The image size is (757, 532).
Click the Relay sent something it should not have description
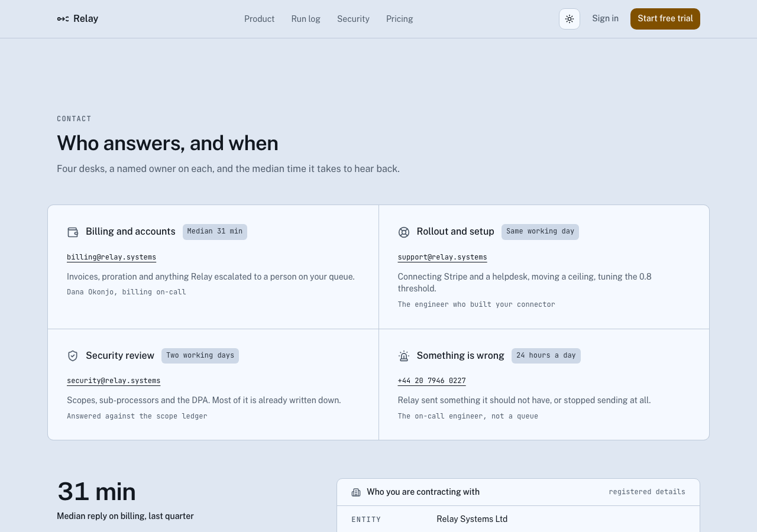pos(524,400)
